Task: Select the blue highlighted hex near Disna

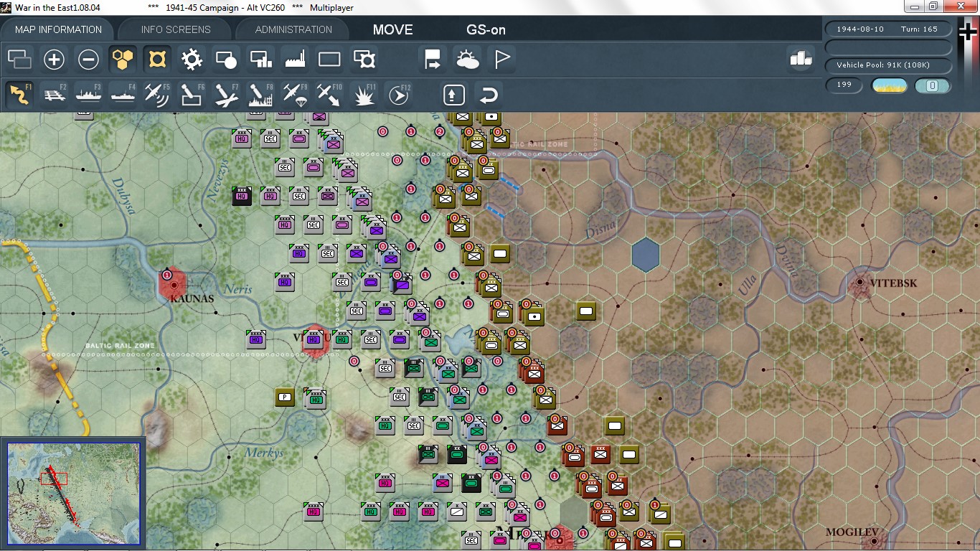Action: coord(646,255)
